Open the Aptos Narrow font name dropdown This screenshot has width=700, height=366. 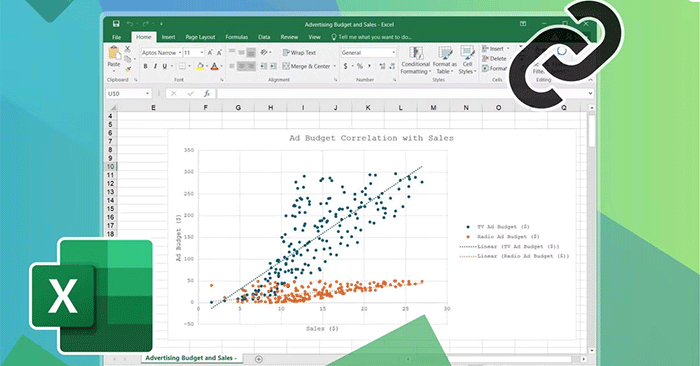[x=179, y=53]
